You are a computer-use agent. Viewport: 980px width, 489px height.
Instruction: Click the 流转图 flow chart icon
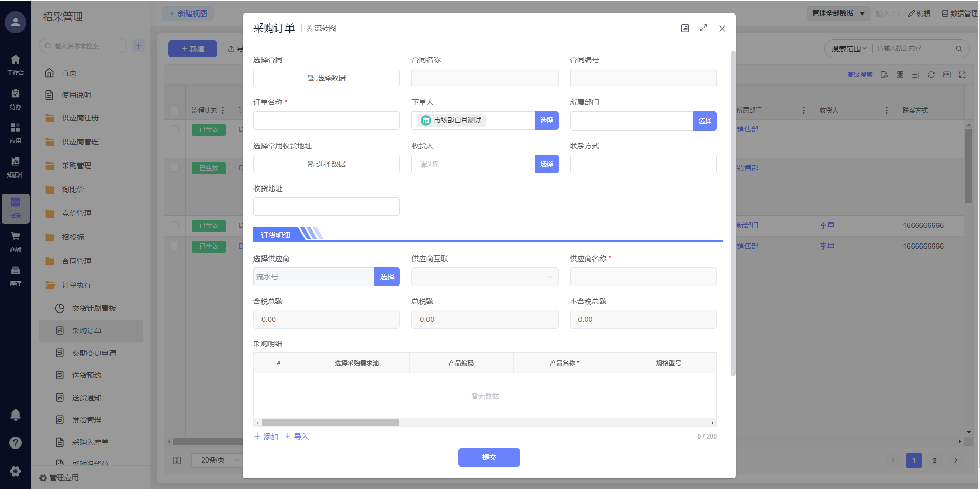click(310, 29)
